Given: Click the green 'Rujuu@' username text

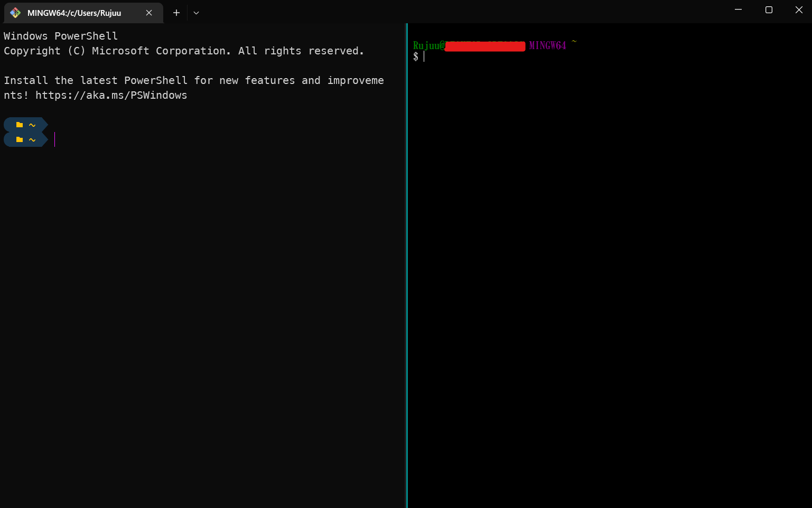Looking at the screenshot, I should (429, 45).
